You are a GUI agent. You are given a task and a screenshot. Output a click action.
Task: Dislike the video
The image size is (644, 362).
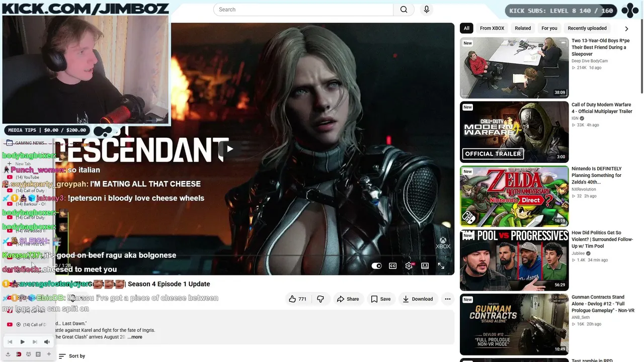tap(320, 299)
